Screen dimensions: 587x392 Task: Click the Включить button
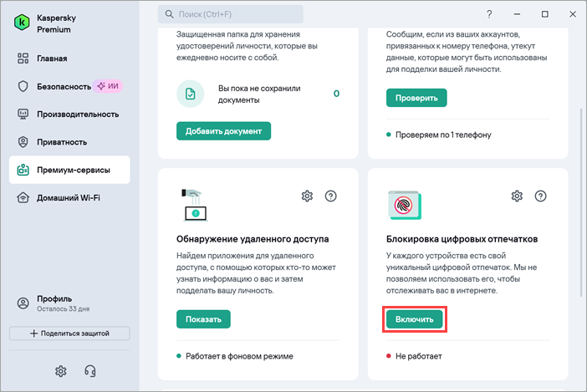click(415, 319)
